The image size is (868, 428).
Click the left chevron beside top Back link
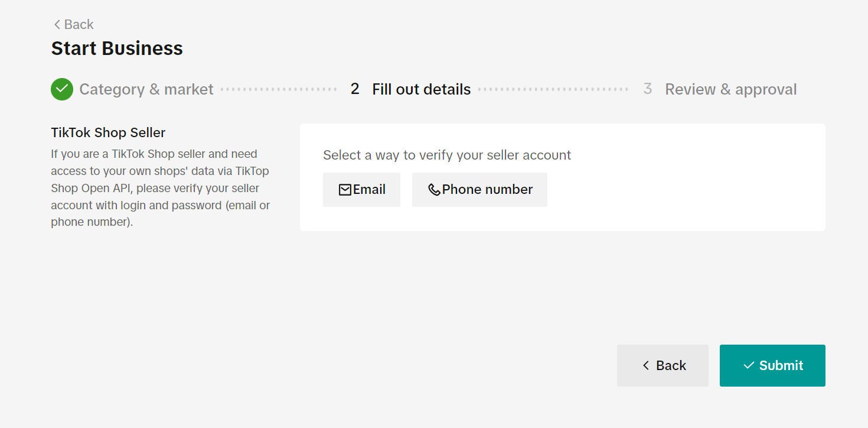[x=57, y=24]
